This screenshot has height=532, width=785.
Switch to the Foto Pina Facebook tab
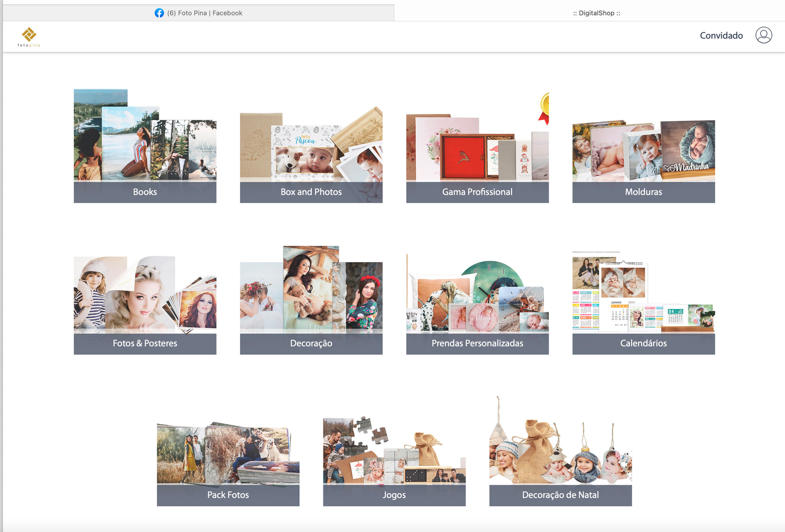(x=204, y=13)
